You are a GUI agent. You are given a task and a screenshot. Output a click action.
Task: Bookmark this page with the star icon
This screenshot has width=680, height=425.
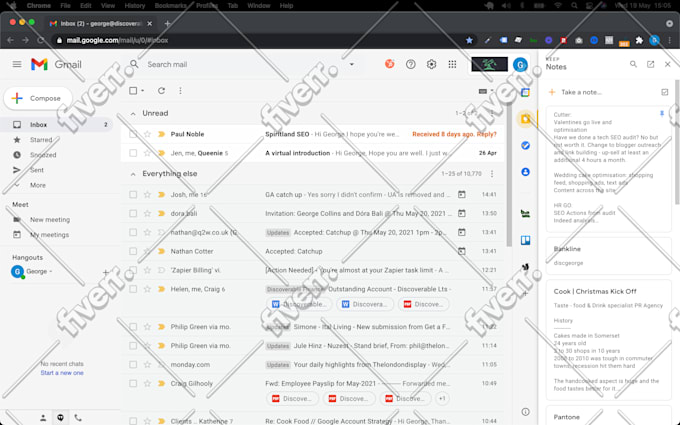click(x=469, y=40)
